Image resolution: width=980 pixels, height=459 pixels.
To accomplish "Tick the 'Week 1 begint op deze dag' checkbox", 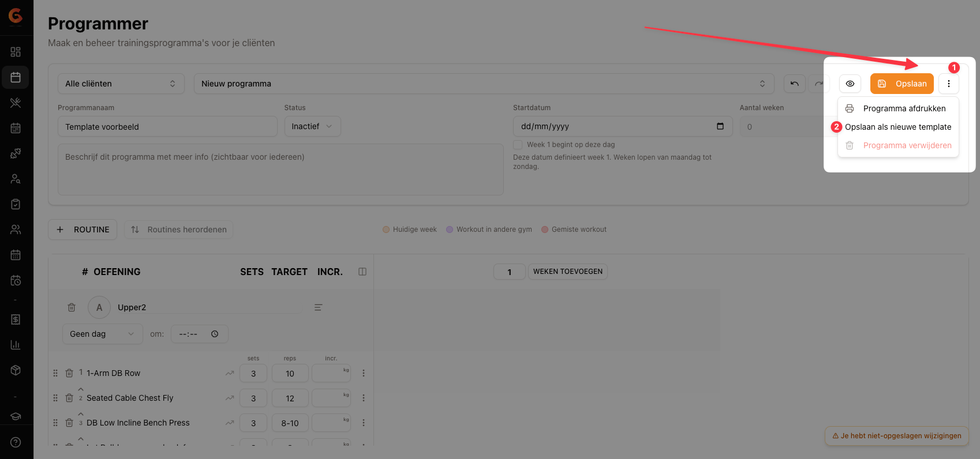I will (x=518, y=145).
